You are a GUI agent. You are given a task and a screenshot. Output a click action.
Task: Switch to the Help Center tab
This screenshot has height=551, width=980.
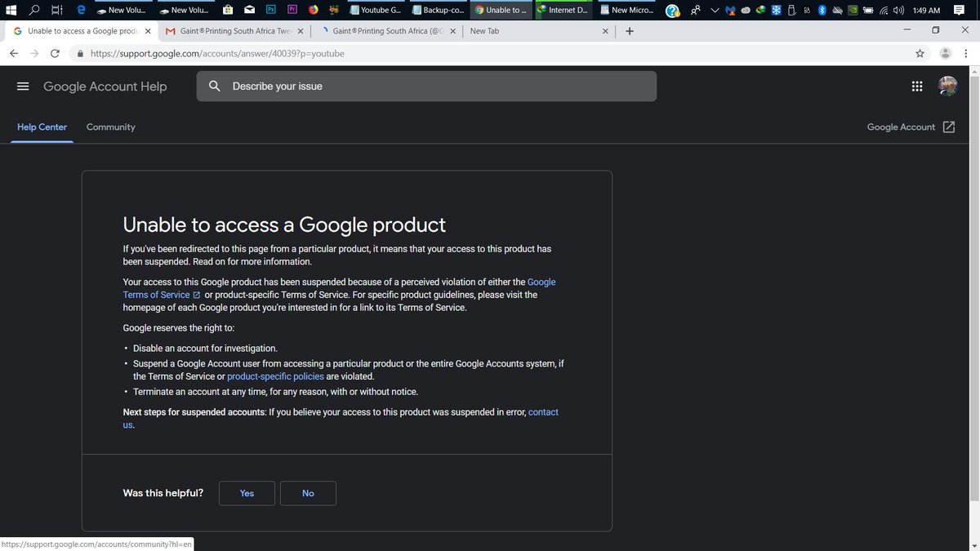tap(42, 127)
